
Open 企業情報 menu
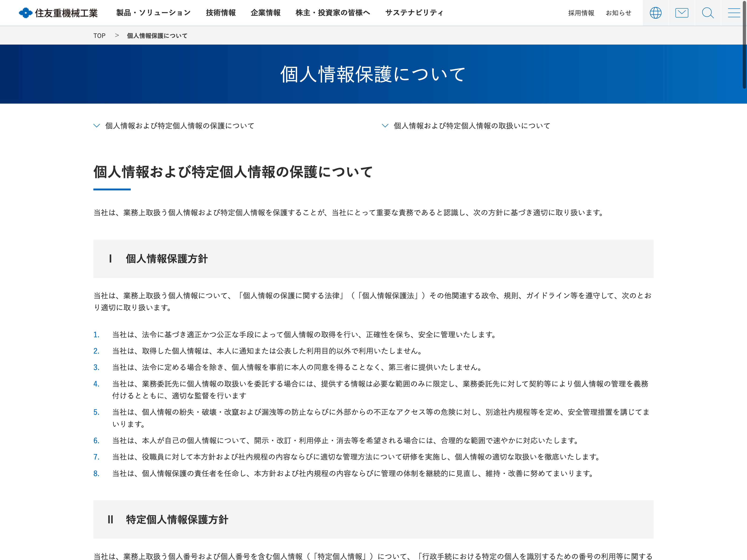point(265,13)
